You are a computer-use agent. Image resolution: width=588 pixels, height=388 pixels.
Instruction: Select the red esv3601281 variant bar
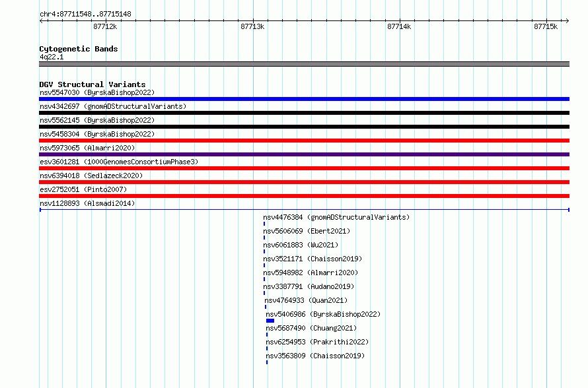coord(304,168)
